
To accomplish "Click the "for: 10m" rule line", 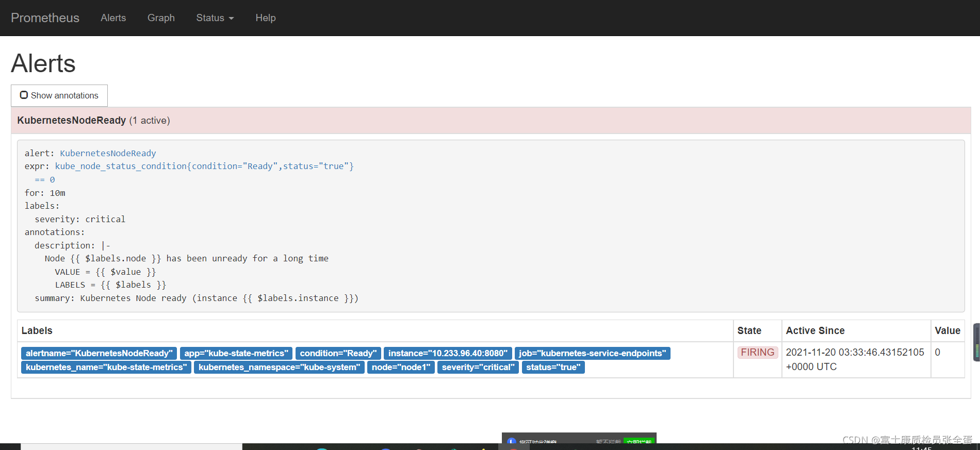I will coord(45,193).
